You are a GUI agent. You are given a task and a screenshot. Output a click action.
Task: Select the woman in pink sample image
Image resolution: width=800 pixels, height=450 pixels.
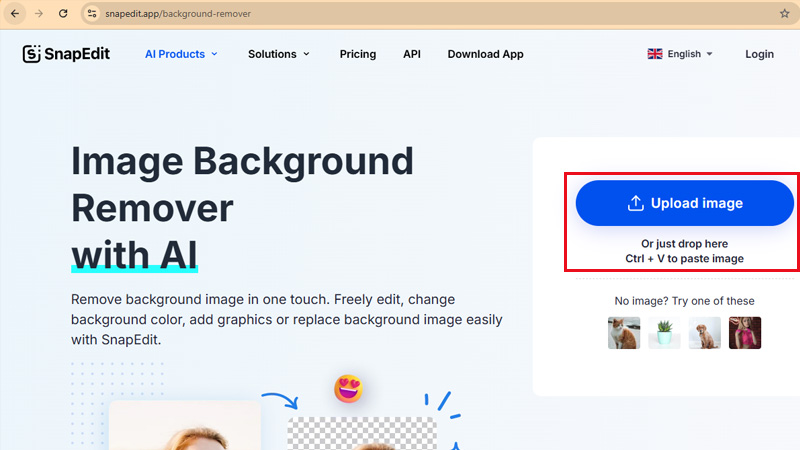(744, 333)
